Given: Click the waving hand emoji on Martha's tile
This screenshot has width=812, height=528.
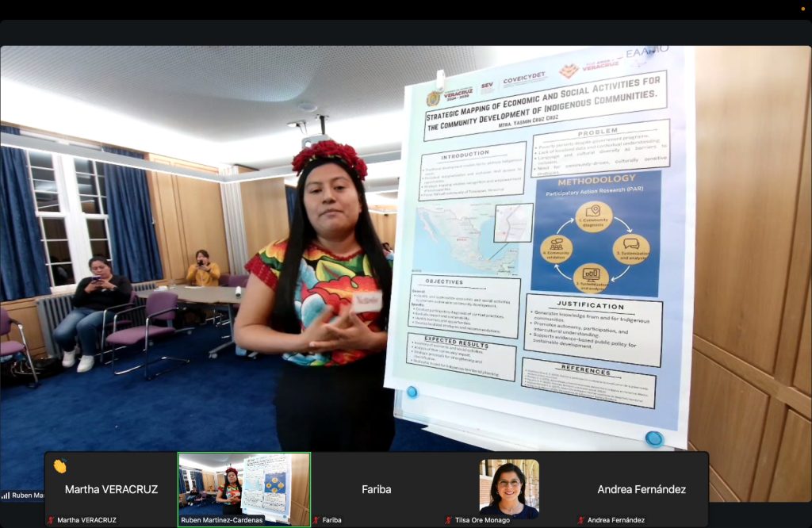Looking at the screenshot, I should point(59,466).
